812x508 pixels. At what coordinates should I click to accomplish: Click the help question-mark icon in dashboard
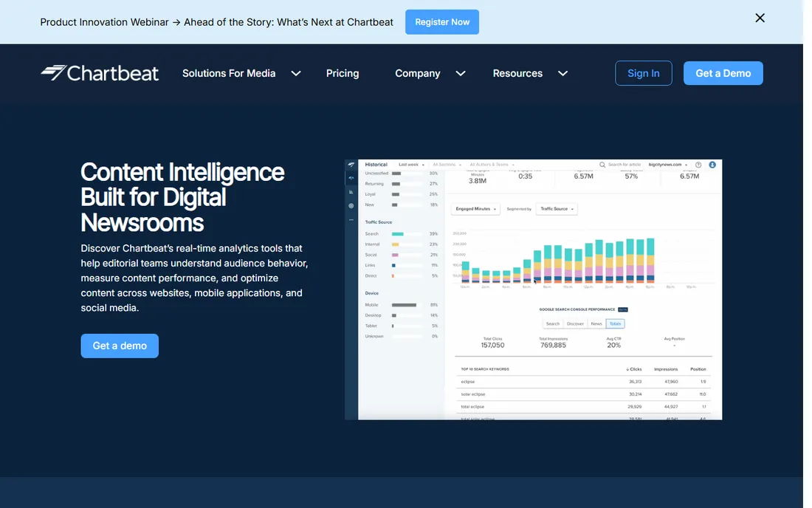[x=698, y=165]
